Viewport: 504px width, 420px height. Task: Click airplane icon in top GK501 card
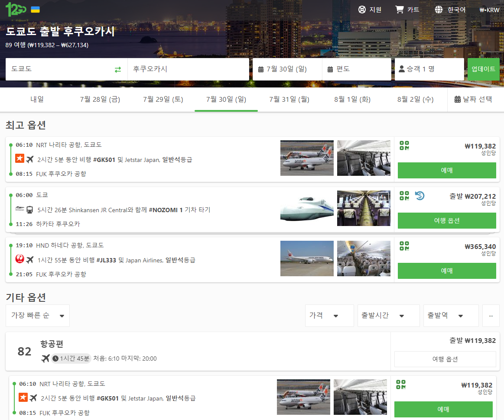[x=30, y=159]
